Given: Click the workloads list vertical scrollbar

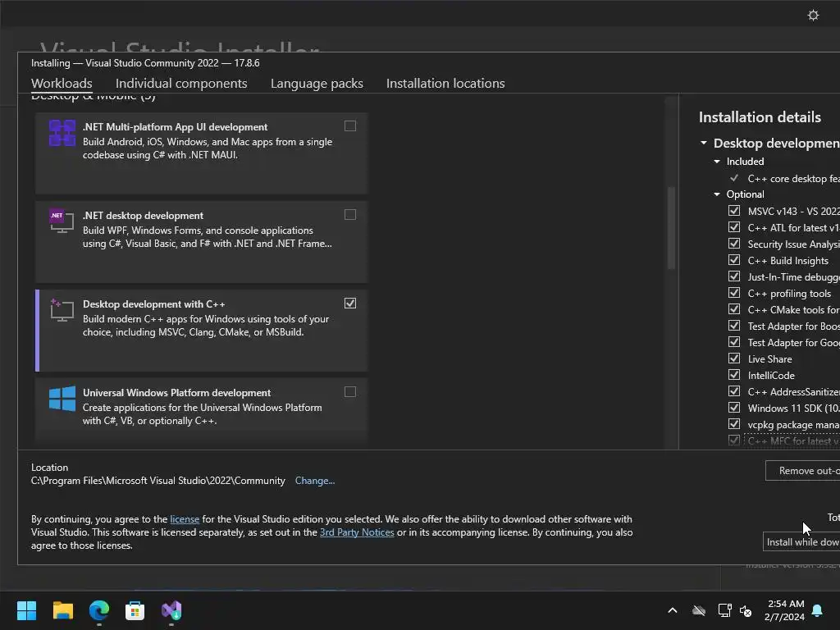Looking at the screenshot, I should point(671,228).
